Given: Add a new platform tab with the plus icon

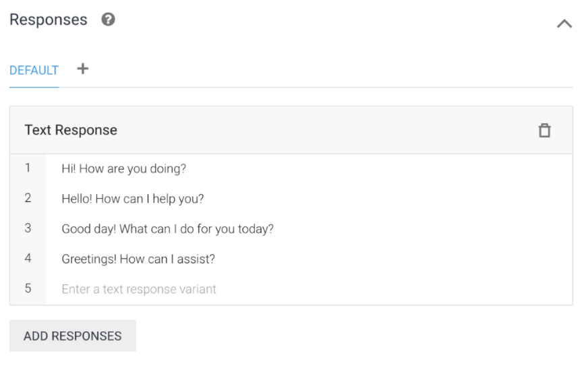Looking at the screenshot, I should (82, 69).
